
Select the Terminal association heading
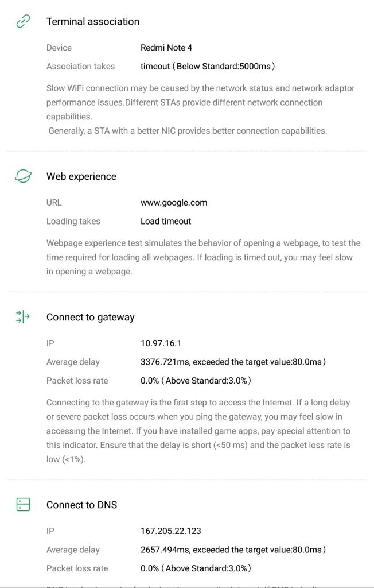click(x=93, y=22)
